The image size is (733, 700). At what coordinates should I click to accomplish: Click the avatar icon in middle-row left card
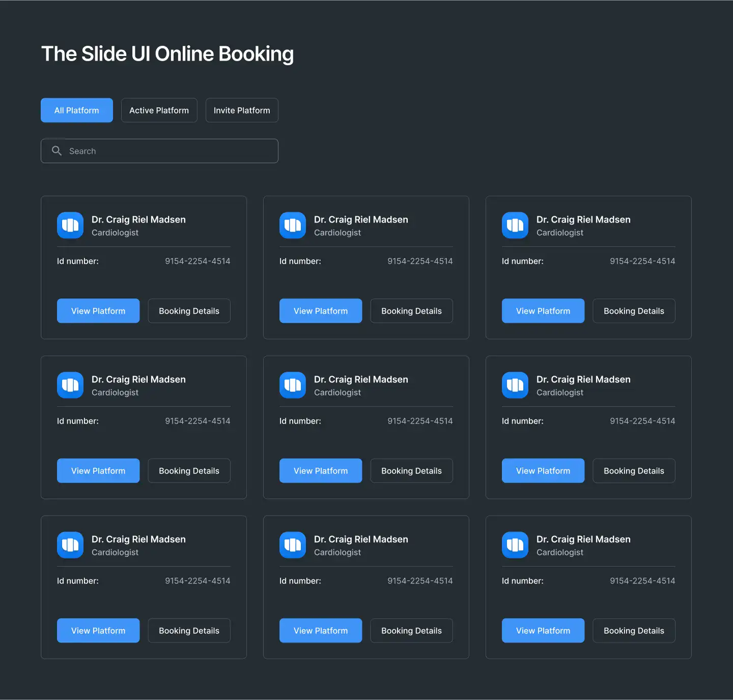(70, 385)
